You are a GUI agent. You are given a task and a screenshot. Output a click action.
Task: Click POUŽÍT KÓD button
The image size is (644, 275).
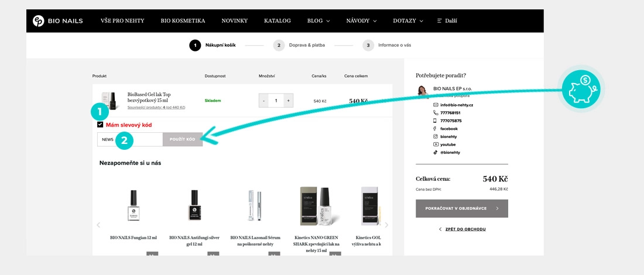point(182,140)
